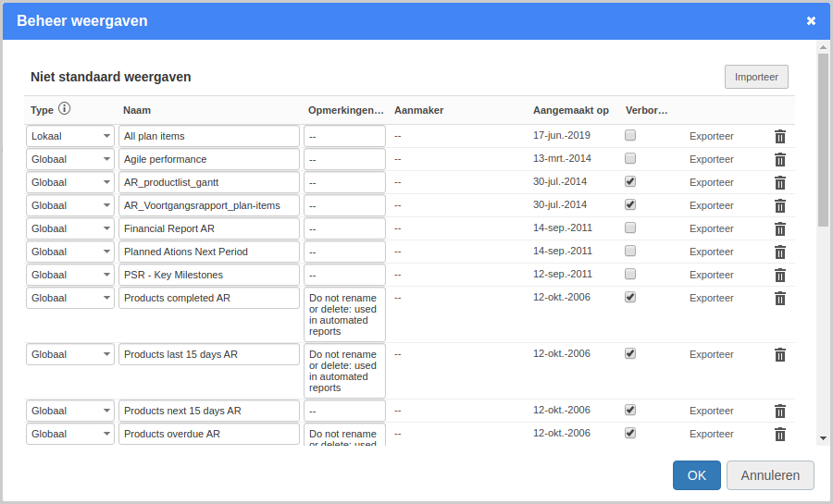Delete the Products overdue AR view
The width and height of the screenshot is (833, 504).
[x=780, y=434]
